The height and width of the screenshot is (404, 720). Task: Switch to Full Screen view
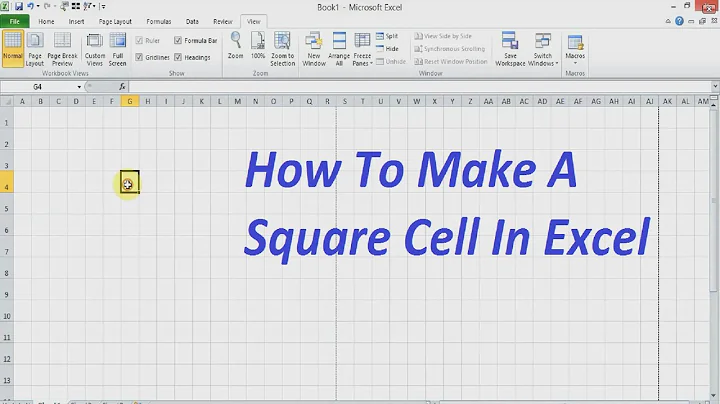pyautogui.click(x=118, y=49)
